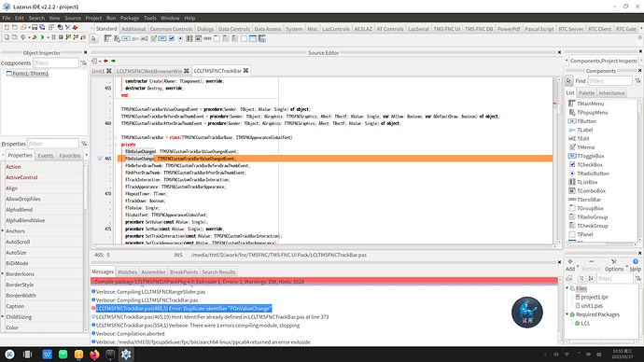Viewport: 644px width, 362px height.
Task: Toggle the directory hierarchy icon in Project Inspector
Action: click(x=582, y=279)
